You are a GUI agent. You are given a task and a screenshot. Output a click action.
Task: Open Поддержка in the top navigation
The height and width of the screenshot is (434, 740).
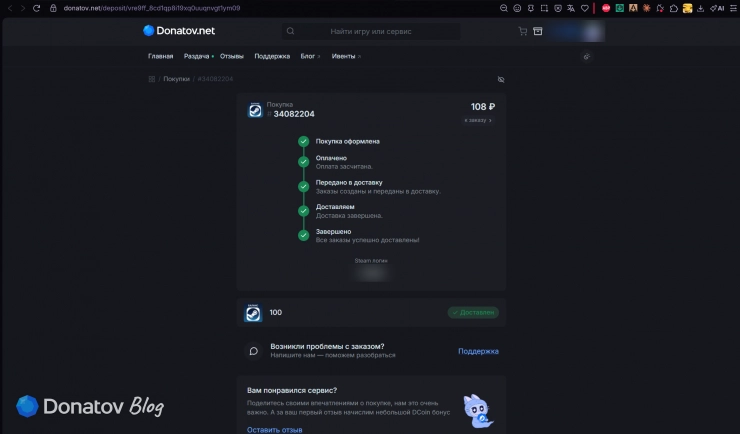point(272,56)
